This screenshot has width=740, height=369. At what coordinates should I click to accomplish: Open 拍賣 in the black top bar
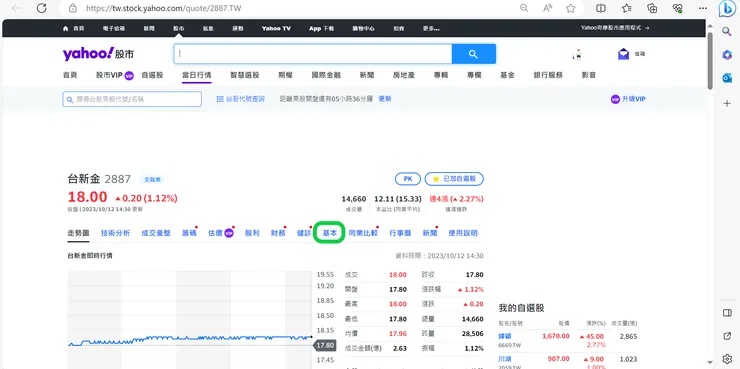point(399,28)
